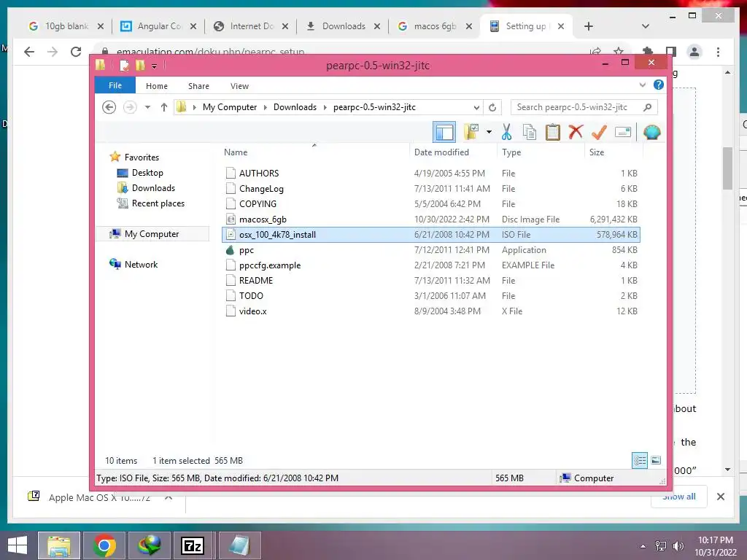Select Network in navigation pane
This screenshot has height=560, width=747.
tap(141, 264)
